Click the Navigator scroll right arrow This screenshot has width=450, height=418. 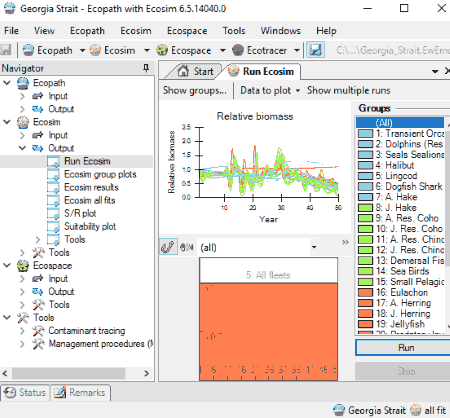click(147, 373)
